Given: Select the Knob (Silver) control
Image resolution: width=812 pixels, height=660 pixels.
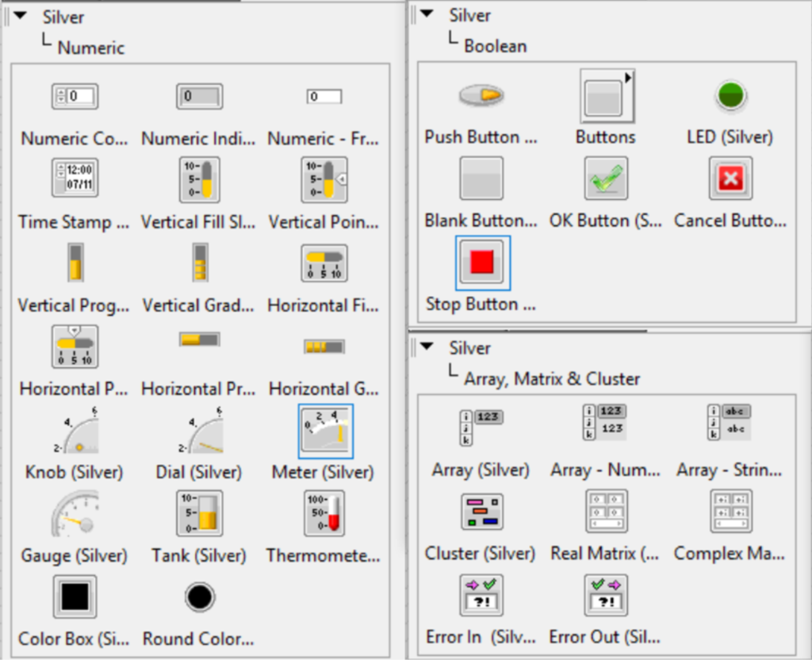Looking at the screenshot, I should pyautogui.click(x=74, y=430).
